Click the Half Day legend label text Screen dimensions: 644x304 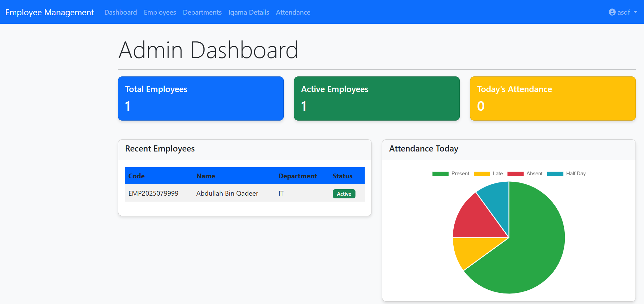point(576,174)
